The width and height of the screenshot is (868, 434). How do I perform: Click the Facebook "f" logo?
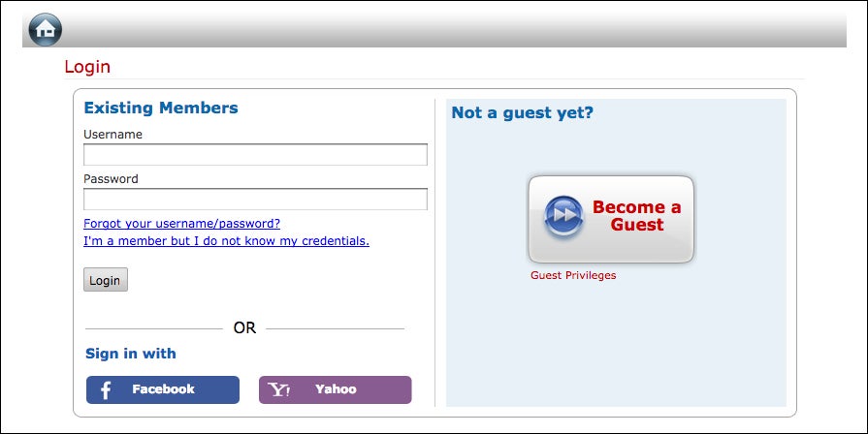pos(106,390)
